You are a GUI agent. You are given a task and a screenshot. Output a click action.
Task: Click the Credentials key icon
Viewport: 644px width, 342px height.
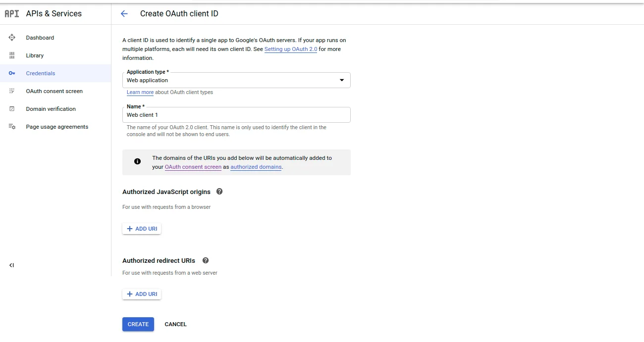[12, 73]
